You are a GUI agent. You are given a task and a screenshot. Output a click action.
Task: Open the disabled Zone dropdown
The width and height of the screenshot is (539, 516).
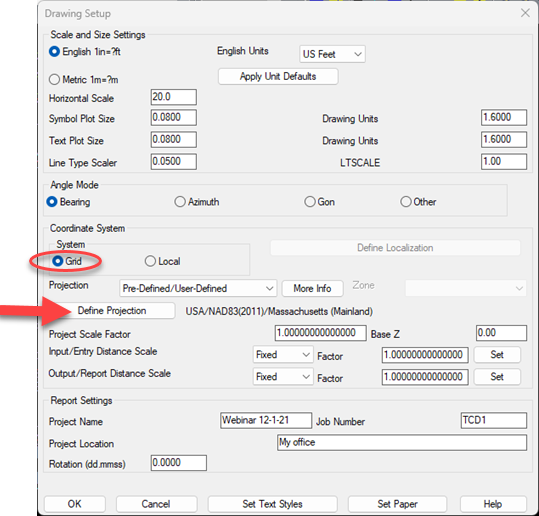[x=465, y=288]
